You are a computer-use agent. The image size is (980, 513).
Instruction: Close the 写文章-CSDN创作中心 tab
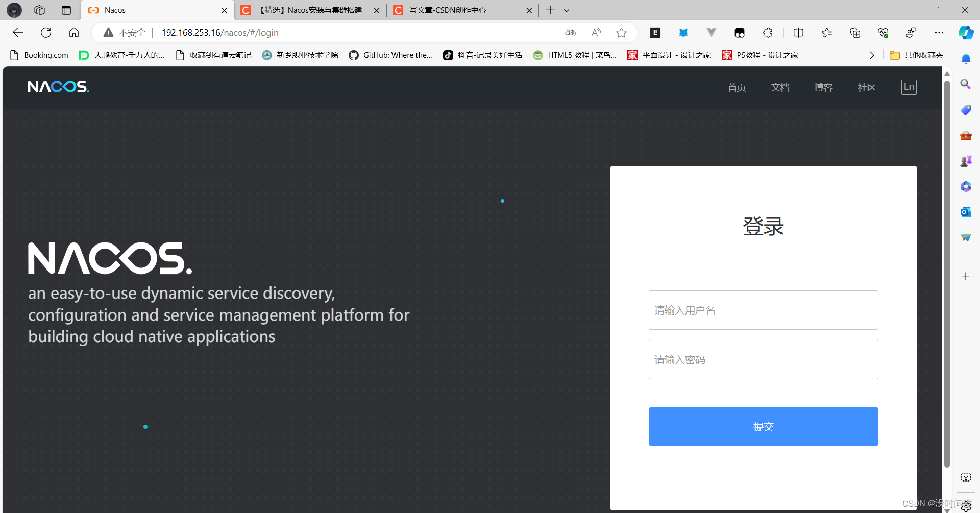click(x=529, y=10)
